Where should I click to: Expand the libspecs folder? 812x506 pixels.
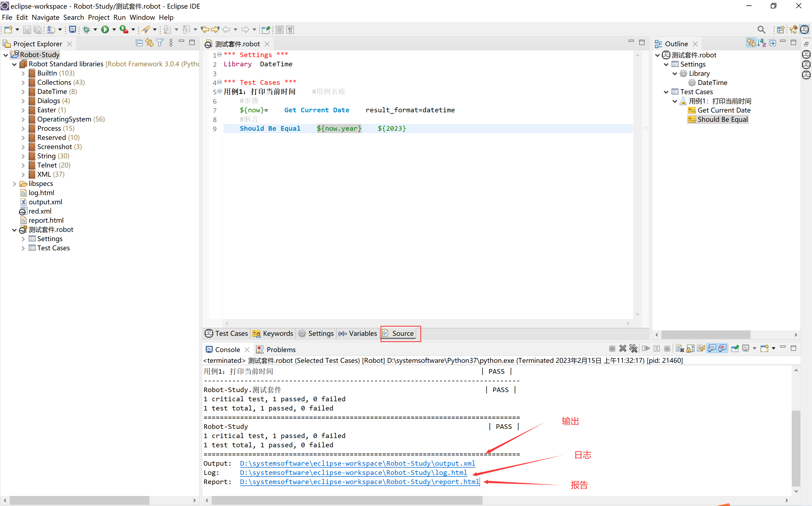pyautogui.click(x=14, y=184)
